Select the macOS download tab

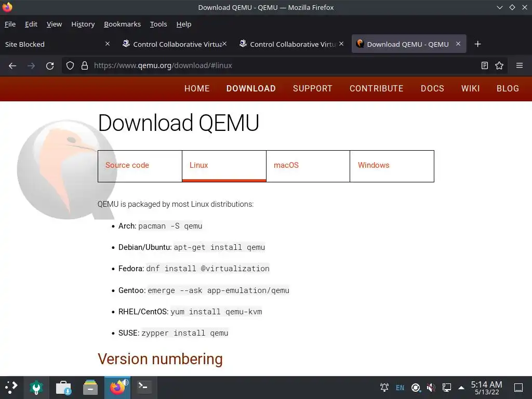(308, 166)
